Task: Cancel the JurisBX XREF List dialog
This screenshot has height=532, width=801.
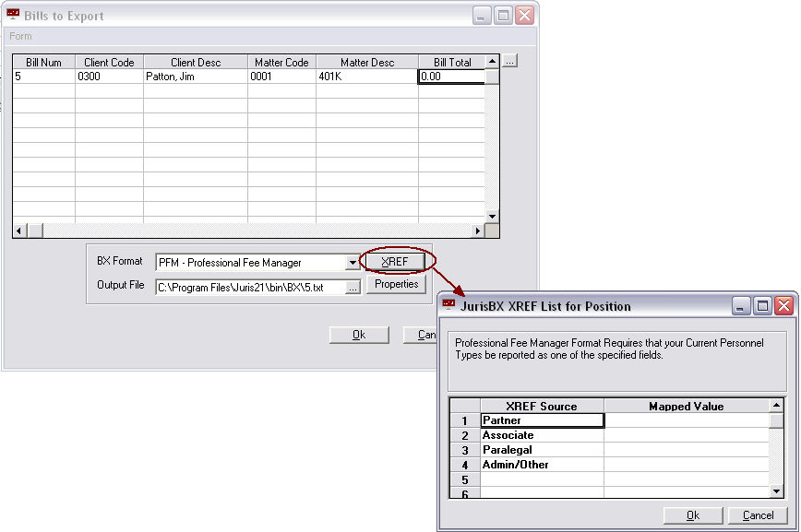Action: (758, 515)
